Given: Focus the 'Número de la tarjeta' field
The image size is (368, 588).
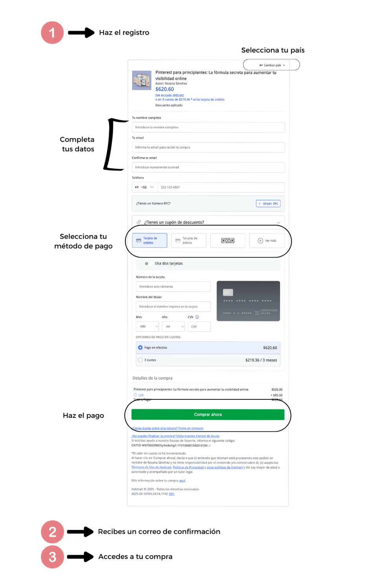Looking at the screenshot, I should tap(173, 287).
